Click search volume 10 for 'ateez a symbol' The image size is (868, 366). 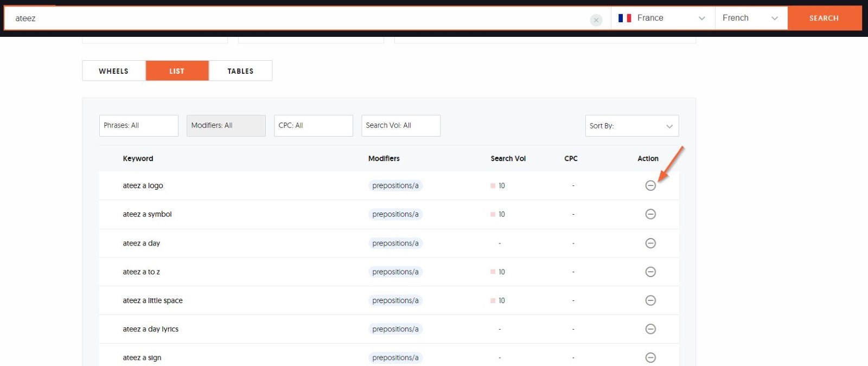pos(501,214)
